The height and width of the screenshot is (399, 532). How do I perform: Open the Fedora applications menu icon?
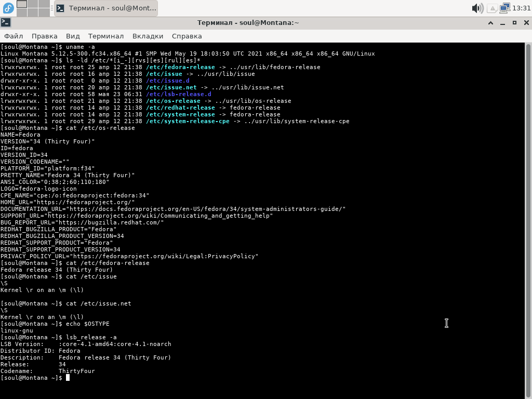[x=8, y=8]
